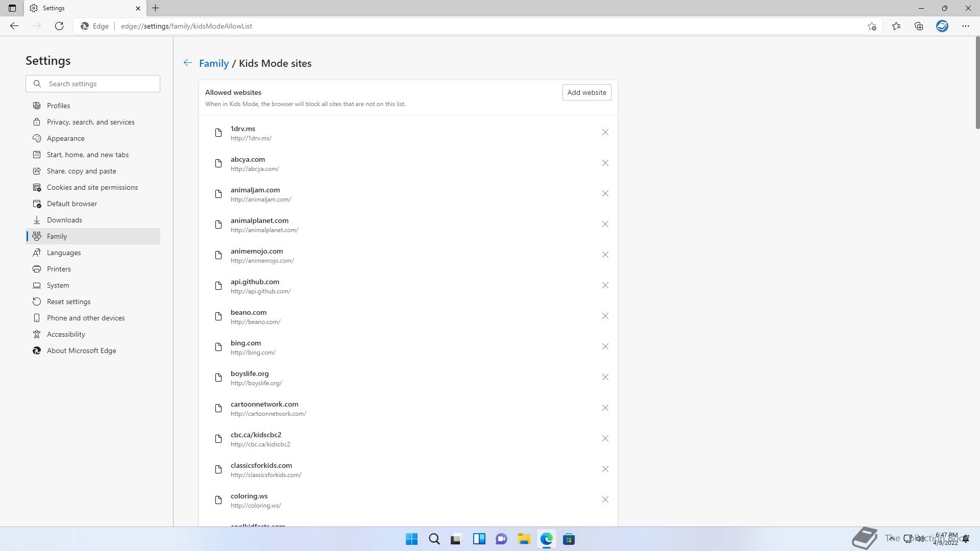Add this page to favorites
This screenshot has width=980, height=551.
[872, 26]
